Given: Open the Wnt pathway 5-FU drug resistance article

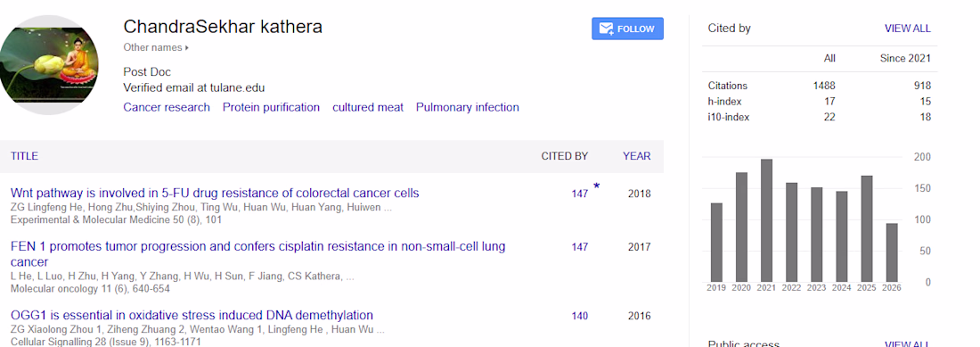Looking at the screenshot, I should pos(215,194).
